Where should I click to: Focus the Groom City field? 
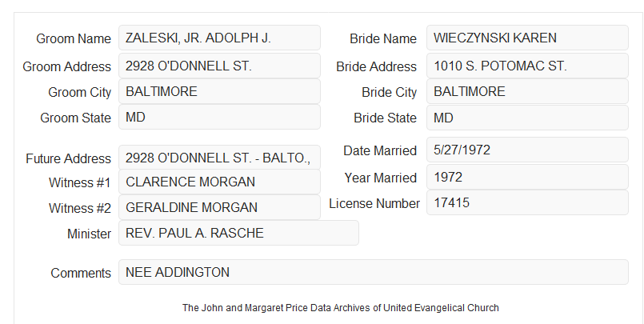coord(219,91)
